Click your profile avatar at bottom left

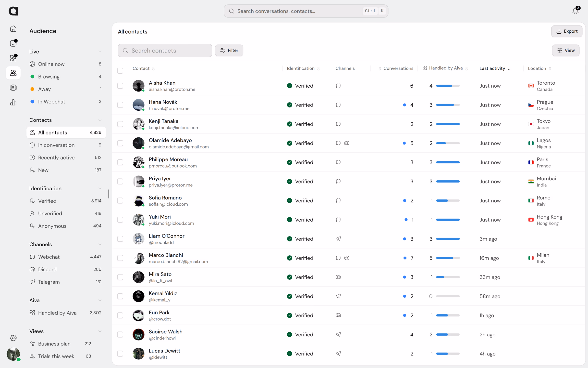(x=13, y=354)
